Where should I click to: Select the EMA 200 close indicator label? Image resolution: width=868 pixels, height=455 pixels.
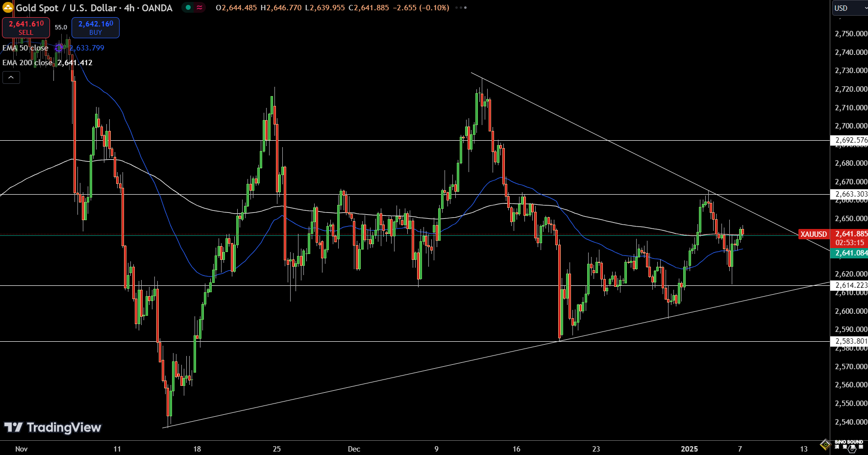click(27, 63)
